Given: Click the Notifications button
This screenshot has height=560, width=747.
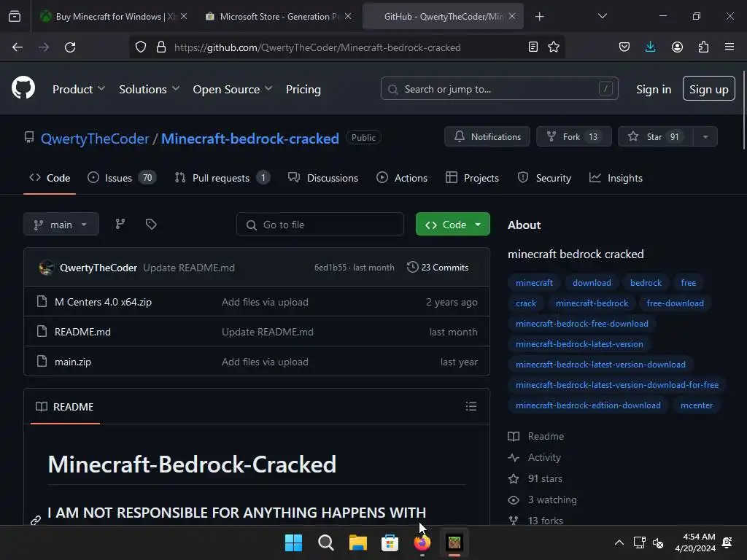Looking at the screenshot, I should tap(487, 136).
